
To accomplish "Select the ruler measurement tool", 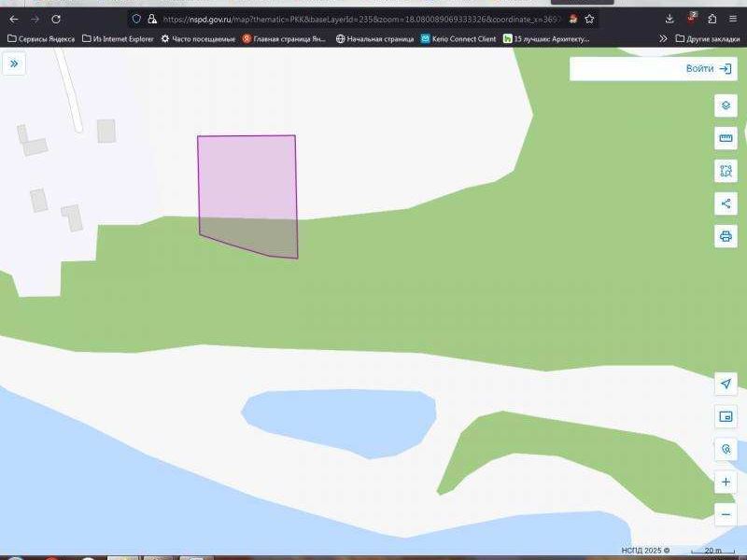I will coord(726,138).
